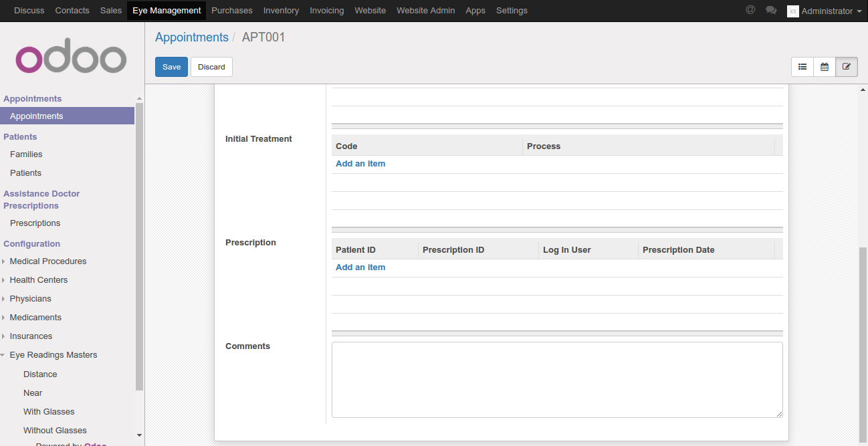Open the @ mentions icon
This screenshot has width=868, height=446.
(750, 10)
